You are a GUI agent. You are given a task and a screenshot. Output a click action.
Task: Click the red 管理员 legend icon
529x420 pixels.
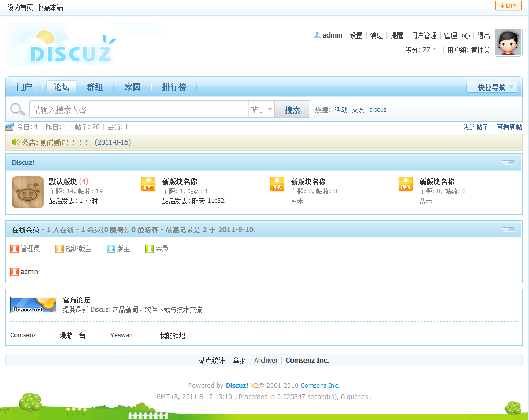pos(14,249)
